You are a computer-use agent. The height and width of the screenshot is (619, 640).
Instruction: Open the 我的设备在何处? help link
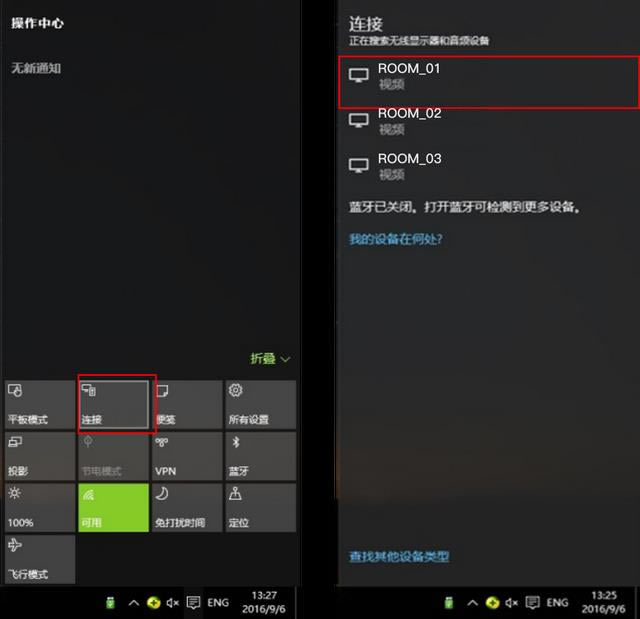(x=396, y=239)
